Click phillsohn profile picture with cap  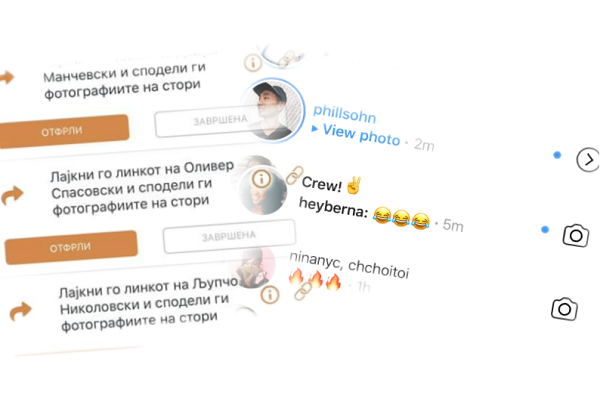(x=273, y=110)
